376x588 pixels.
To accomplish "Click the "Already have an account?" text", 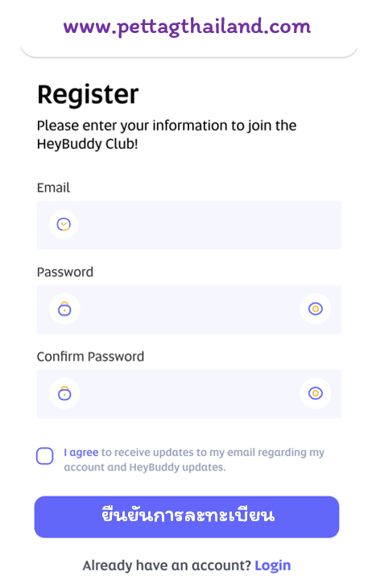I will (x=167, y=565).
